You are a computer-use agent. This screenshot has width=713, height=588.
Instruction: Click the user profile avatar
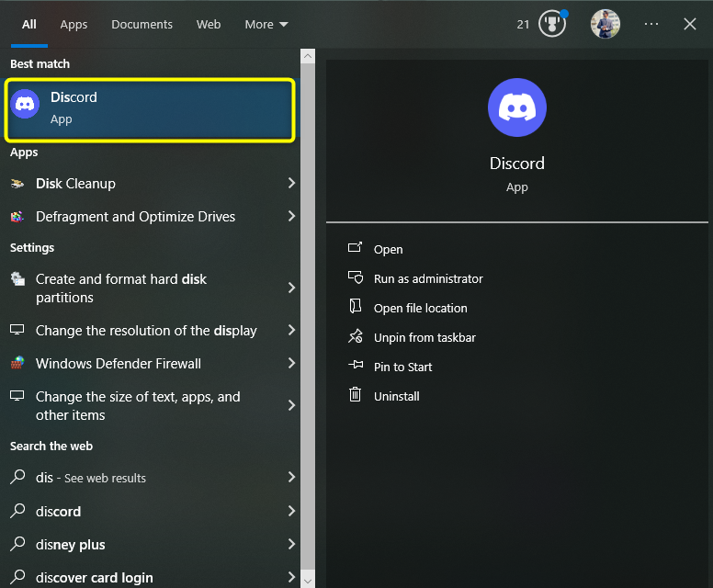(x=605, y=24)
